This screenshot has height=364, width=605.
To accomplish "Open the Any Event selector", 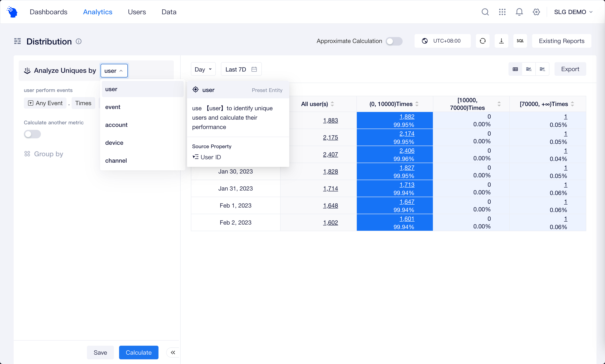I will pos(45,103).
